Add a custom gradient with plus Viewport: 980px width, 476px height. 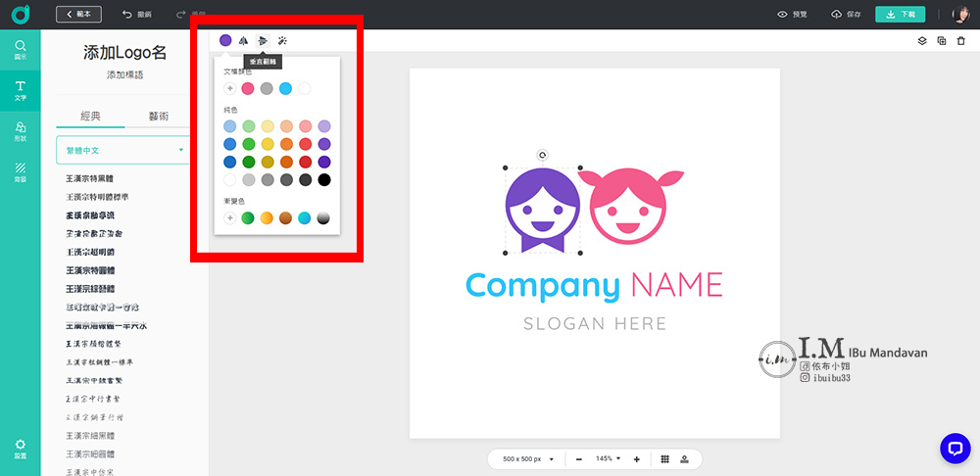[230, 218]
